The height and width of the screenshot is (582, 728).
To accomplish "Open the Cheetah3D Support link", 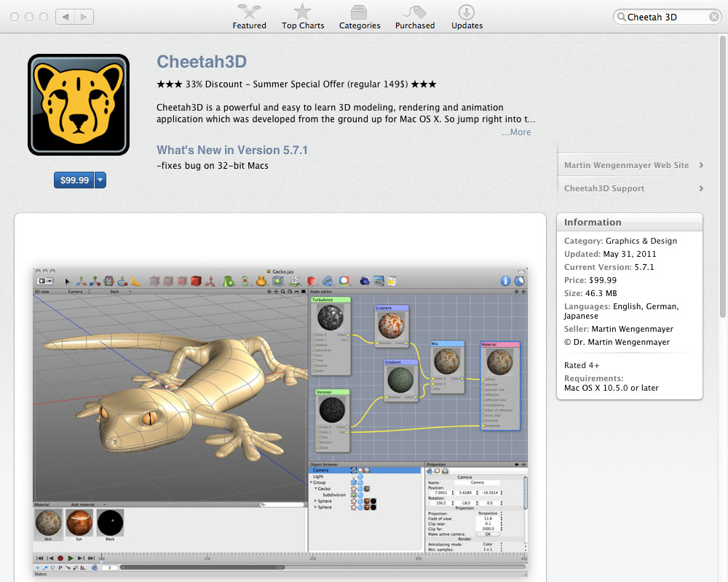I will (633, 188).
